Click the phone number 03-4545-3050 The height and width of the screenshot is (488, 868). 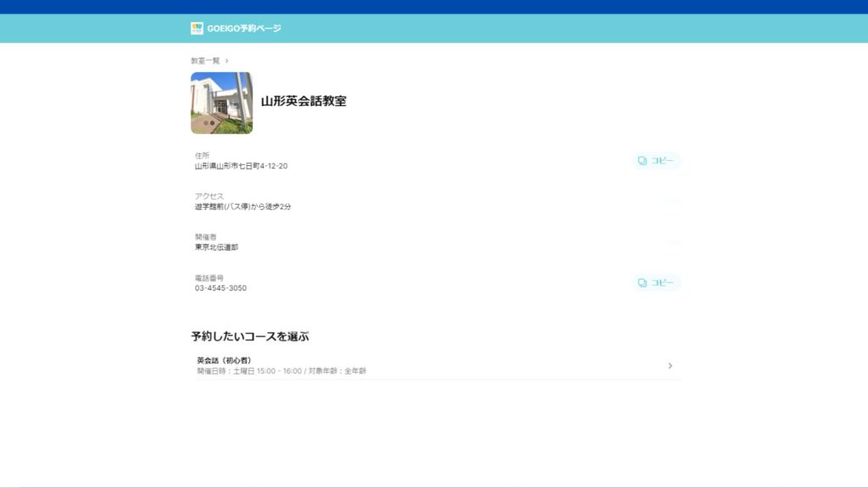220,288
